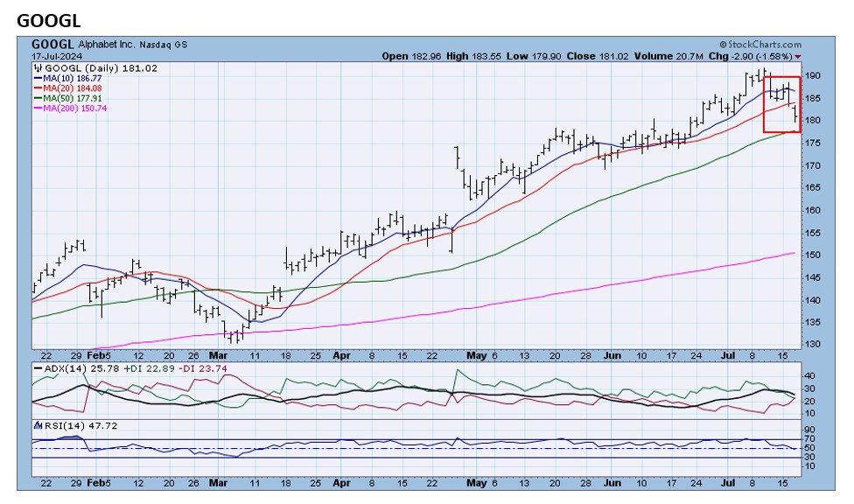Image resolution: width=854 pixels, height=504 pixels.
Task: Click the magenta MA(200) color swatch
Action: [38, 108]
